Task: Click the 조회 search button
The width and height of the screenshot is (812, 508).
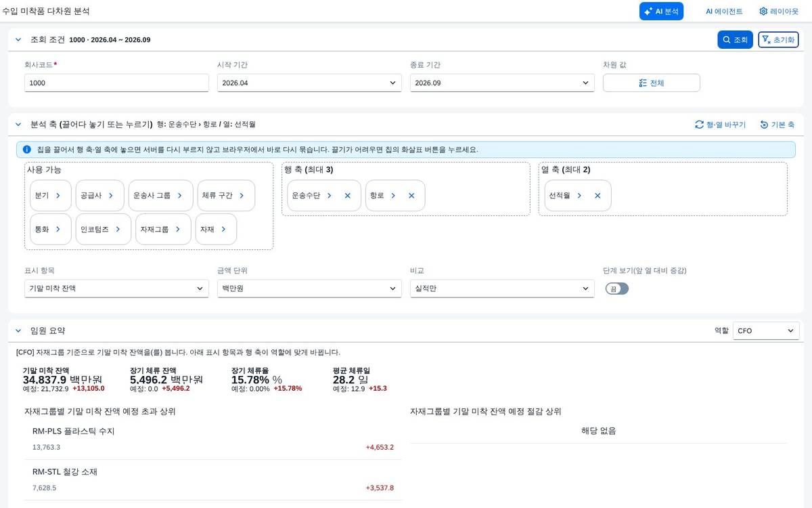Action: (x=735, y=40)
